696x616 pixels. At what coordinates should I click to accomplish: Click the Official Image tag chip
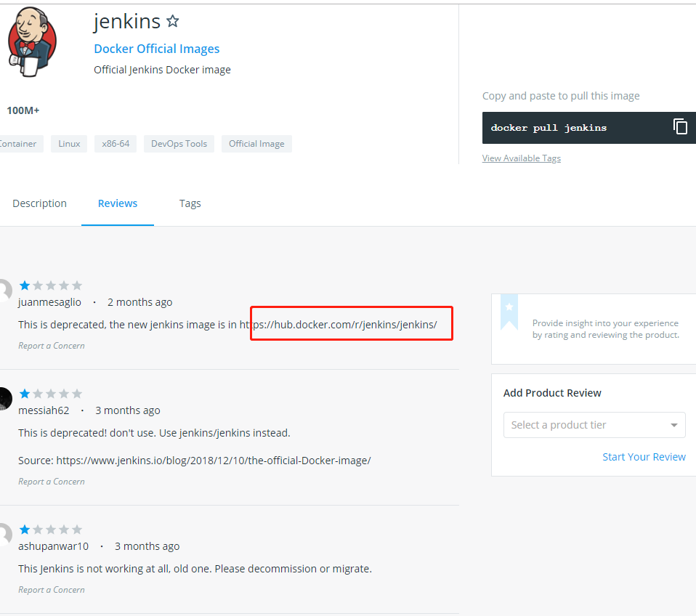coord(256,144)
